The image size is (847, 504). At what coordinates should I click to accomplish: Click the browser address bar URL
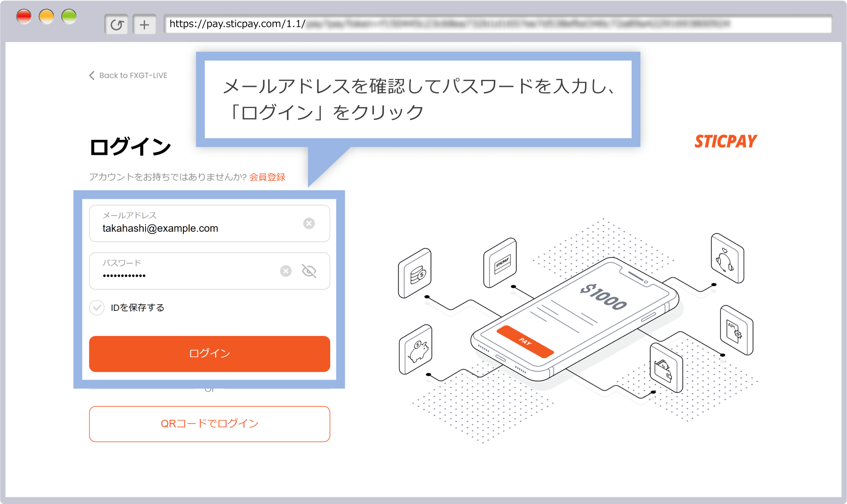(497, 24)
